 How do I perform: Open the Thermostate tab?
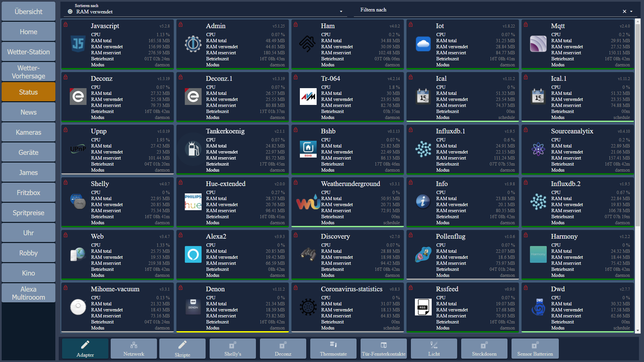(x=333, y=349)
